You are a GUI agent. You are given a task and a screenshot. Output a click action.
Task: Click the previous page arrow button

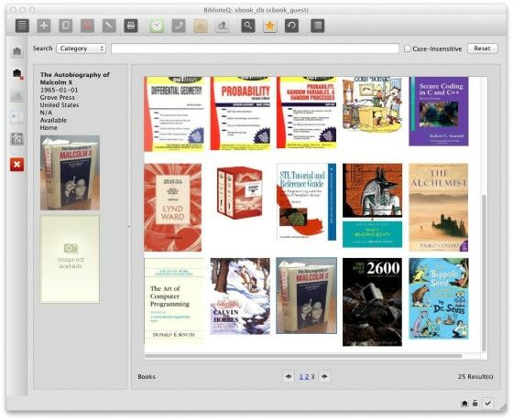[x=289, y=376]
